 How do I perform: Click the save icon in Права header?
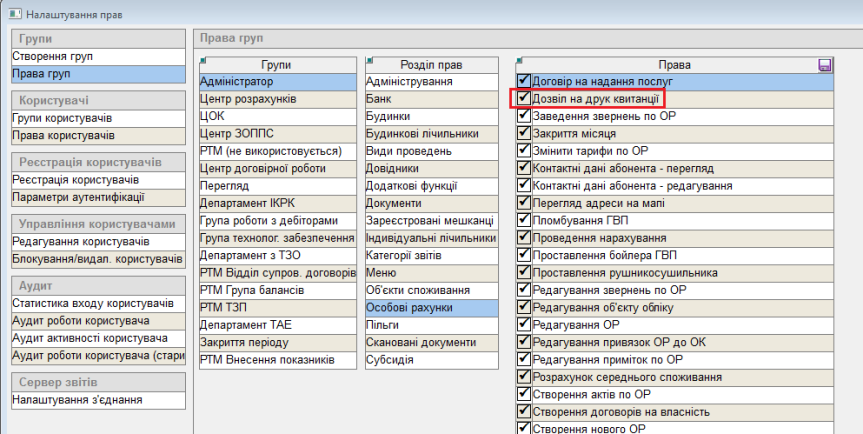click(825, 65)
